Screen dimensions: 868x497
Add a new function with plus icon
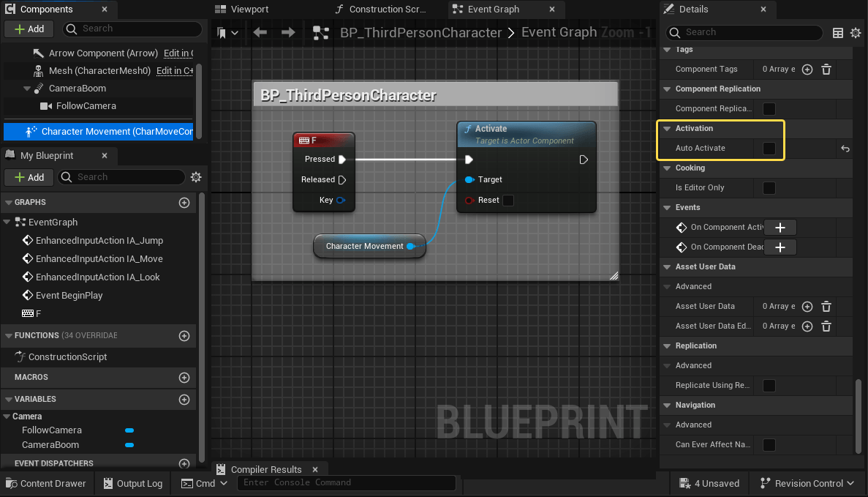184,336
